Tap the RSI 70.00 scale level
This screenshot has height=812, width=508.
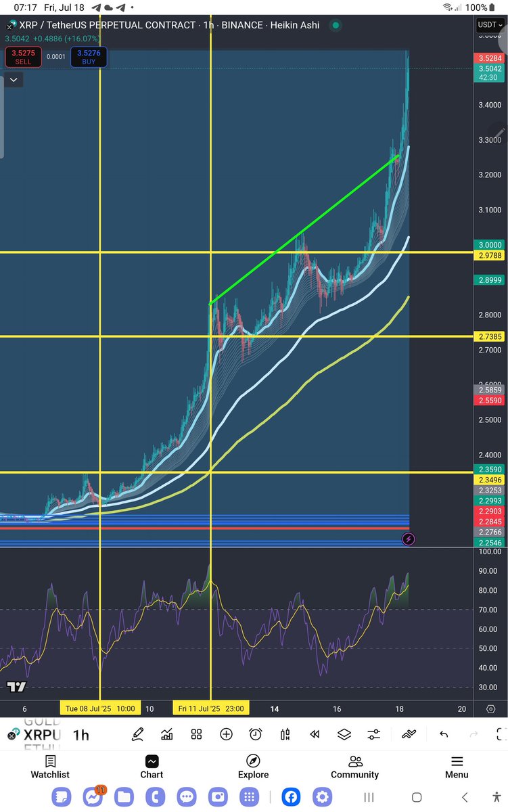tap(488, 610)
